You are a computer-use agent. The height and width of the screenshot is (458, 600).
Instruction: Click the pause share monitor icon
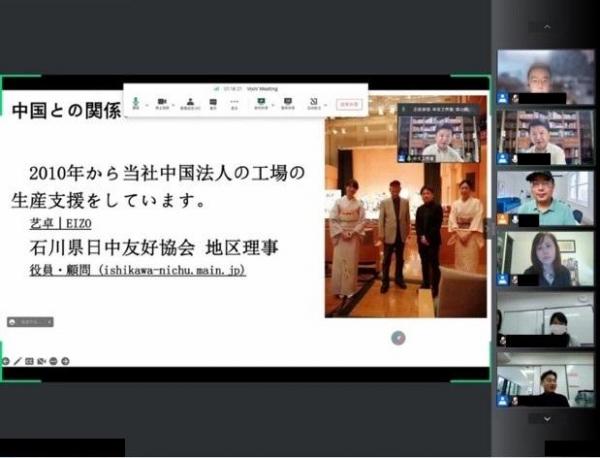pyautogui.click(x=288, y=103)
